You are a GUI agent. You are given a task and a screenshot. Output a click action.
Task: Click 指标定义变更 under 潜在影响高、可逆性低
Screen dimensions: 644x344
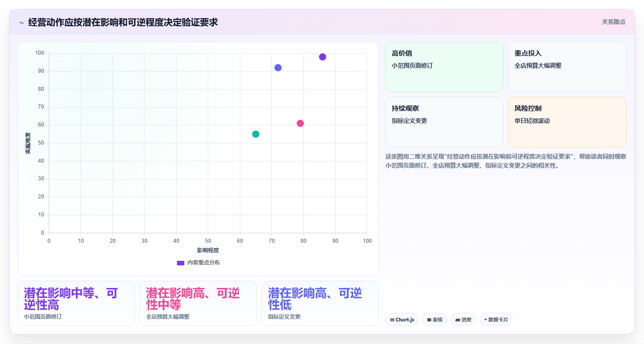click(284, 317)
